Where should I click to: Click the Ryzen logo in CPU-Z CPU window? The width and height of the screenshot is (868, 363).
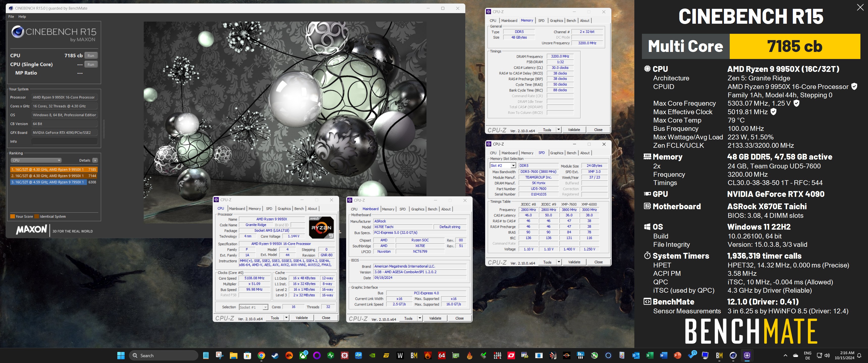pos(321,228)
